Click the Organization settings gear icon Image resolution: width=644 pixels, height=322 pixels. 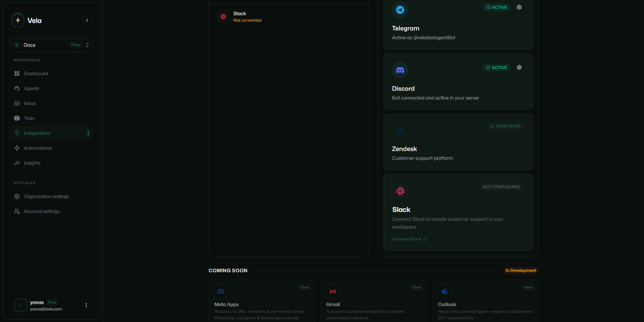point(17,196)
